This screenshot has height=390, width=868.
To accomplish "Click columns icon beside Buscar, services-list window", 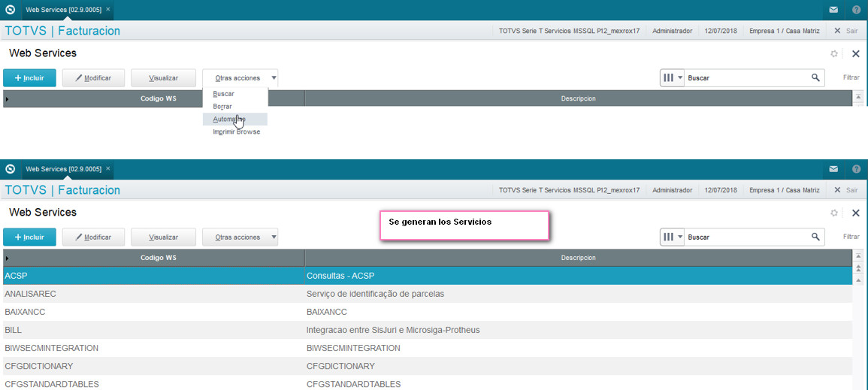I will 669,237.
